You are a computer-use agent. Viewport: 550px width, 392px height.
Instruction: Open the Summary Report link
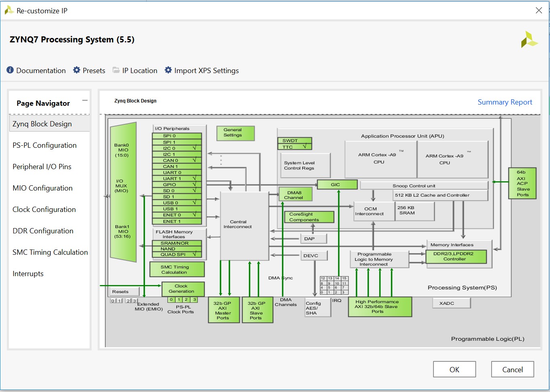click(x=505, y=102)
